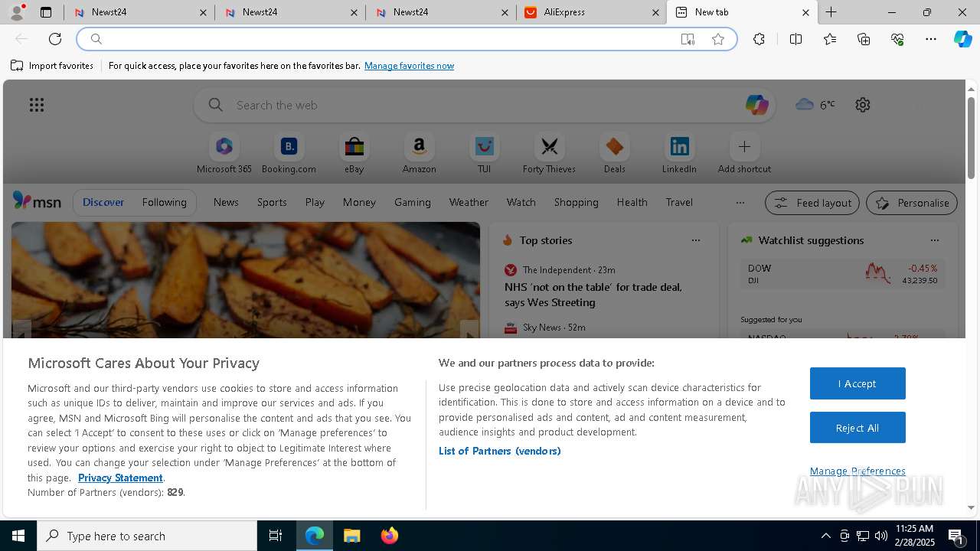Open the Travel category

pos(679,202)
